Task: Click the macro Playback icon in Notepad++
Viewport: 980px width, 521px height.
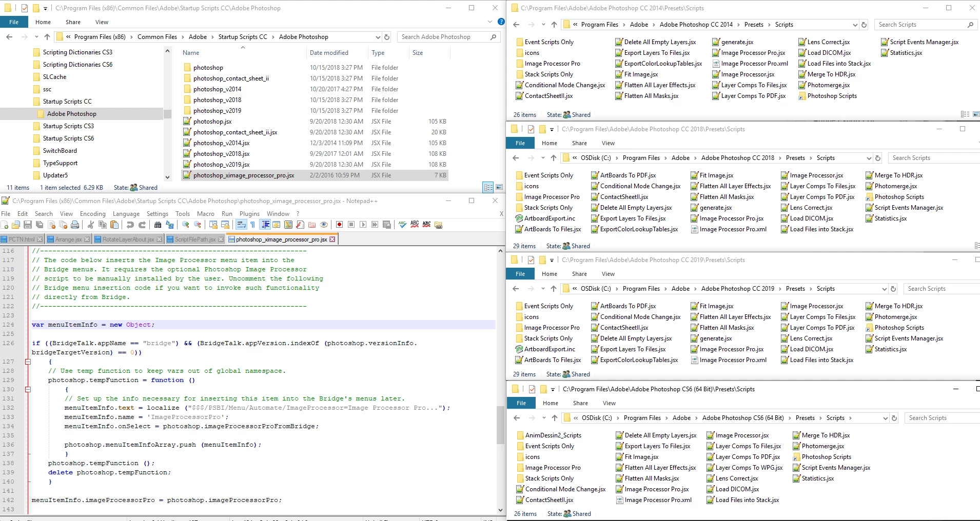Action: (363, 225)
